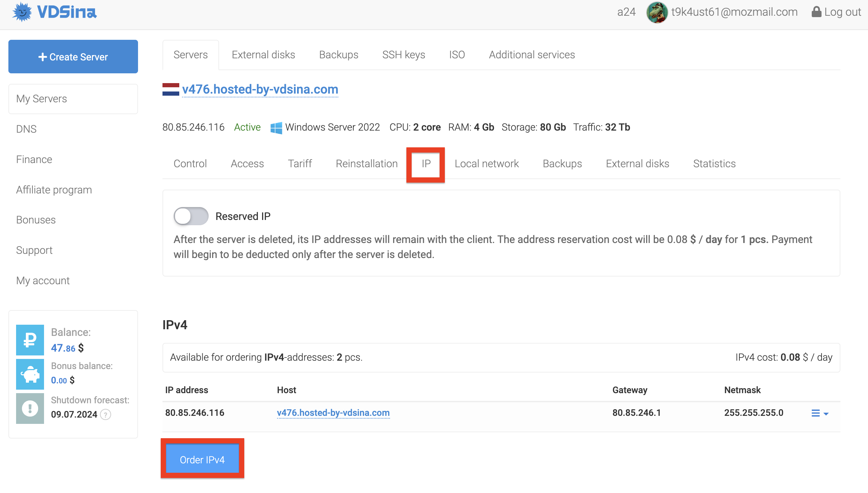Open the v476.hosted-by-vdsina.com host link in table
Image resolution: width=868 pixels, height=493 pixels.
pyautogui.click(x=333, y=413)
